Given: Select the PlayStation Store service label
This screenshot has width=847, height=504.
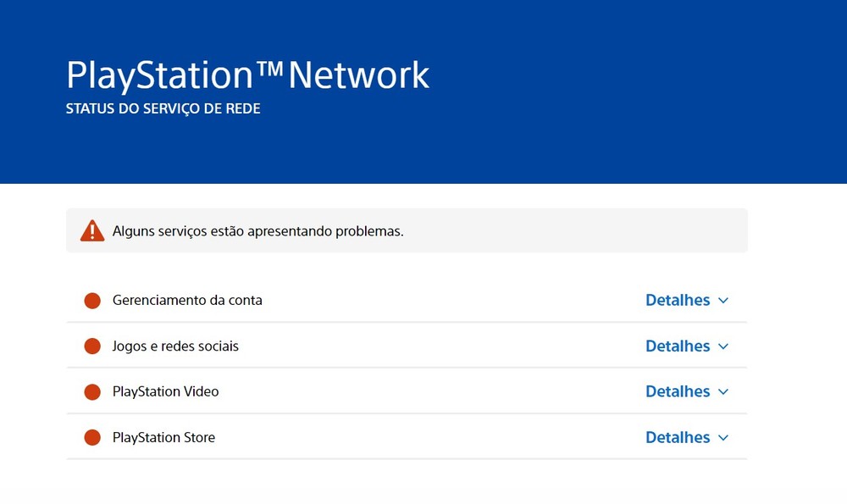Looking at the screenshot, I should pyautogui.click(x=163, y=437).
